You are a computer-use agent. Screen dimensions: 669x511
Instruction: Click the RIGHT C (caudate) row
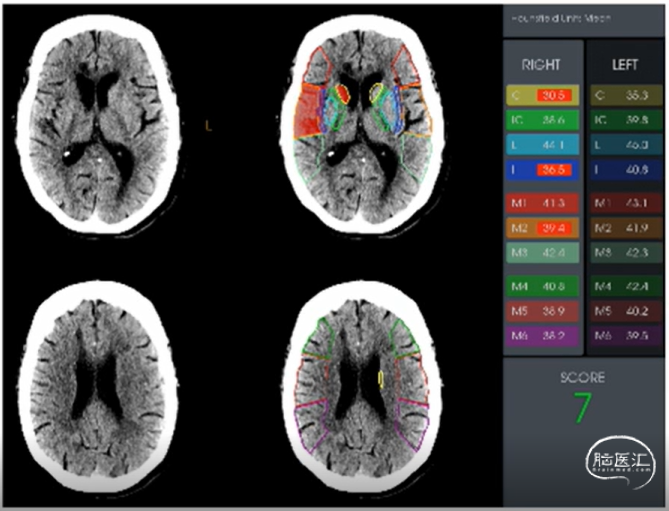click(542, 95)
